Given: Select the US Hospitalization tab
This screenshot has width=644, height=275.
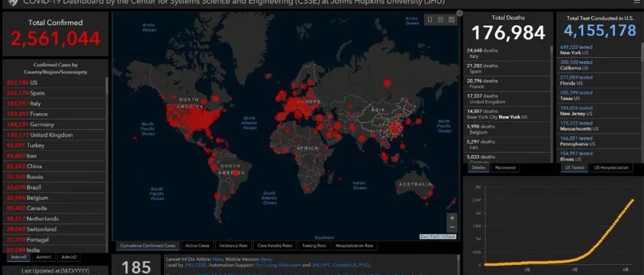Looking at the screenshot, I should [x=611, y=168].
